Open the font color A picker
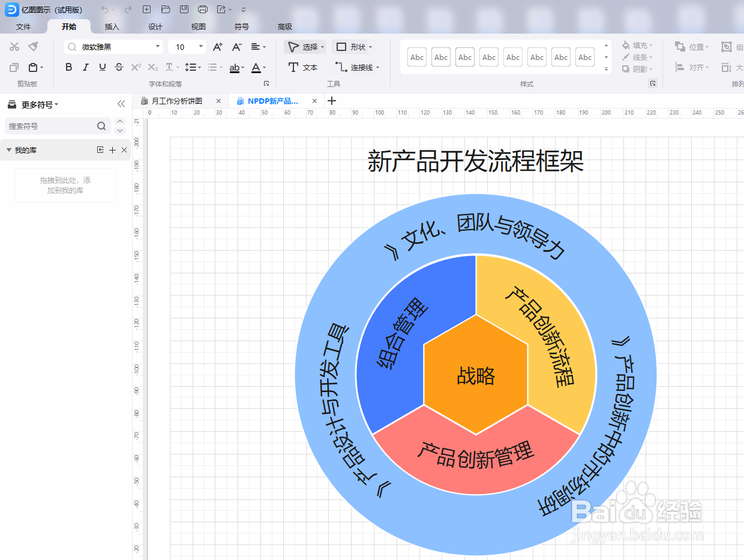The image size is (744, 560). [x=257, y=67]
